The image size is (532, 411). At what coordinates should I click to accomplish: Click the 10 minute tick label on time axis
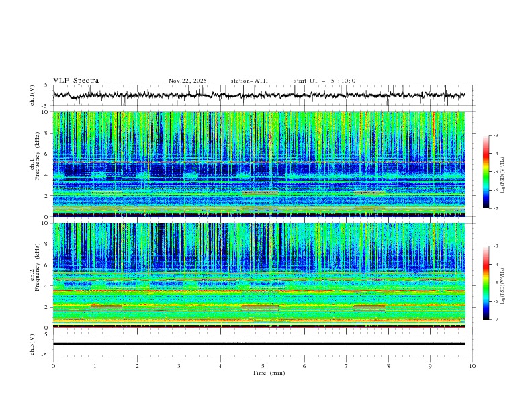pos(472,366)
